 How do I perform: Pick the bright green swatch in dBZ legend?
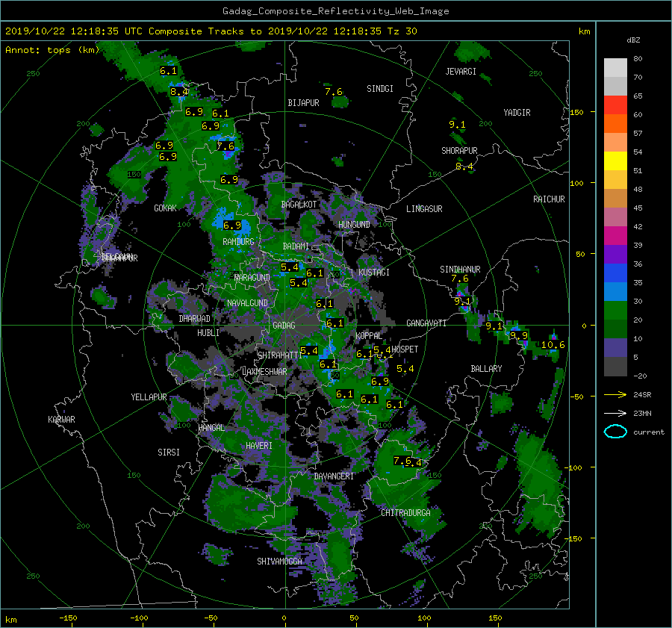tap(615, 311)
